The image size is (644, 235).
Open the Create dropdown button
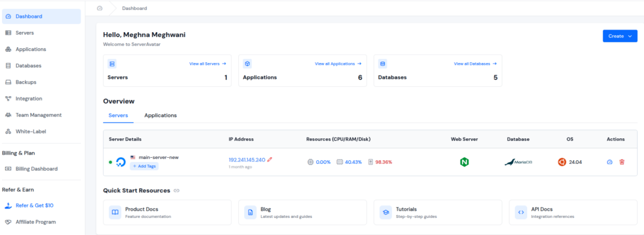pos(619,36)
